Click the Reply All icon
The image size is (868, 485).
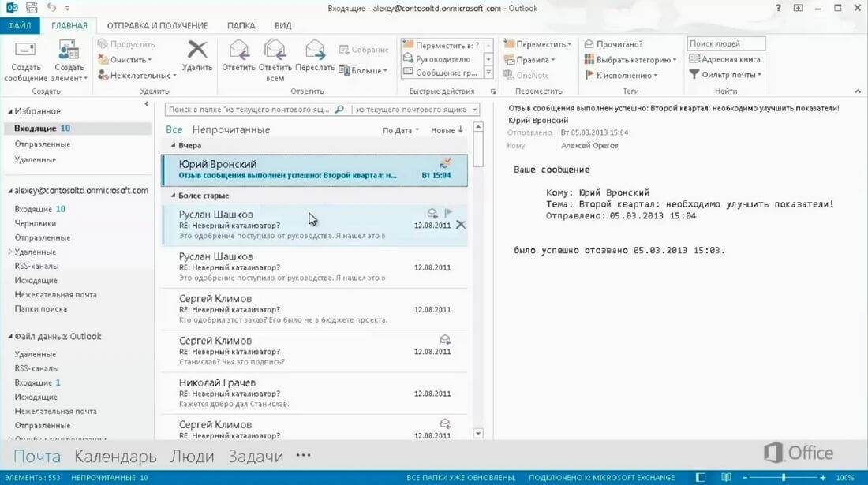[275, 52]
